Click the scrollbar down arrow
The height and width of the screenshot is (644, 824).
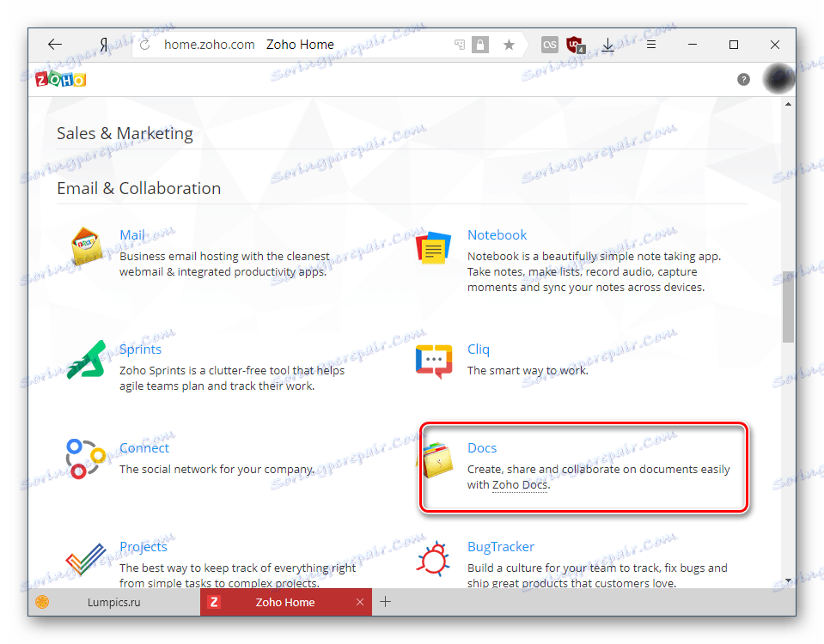pos(788,580)
